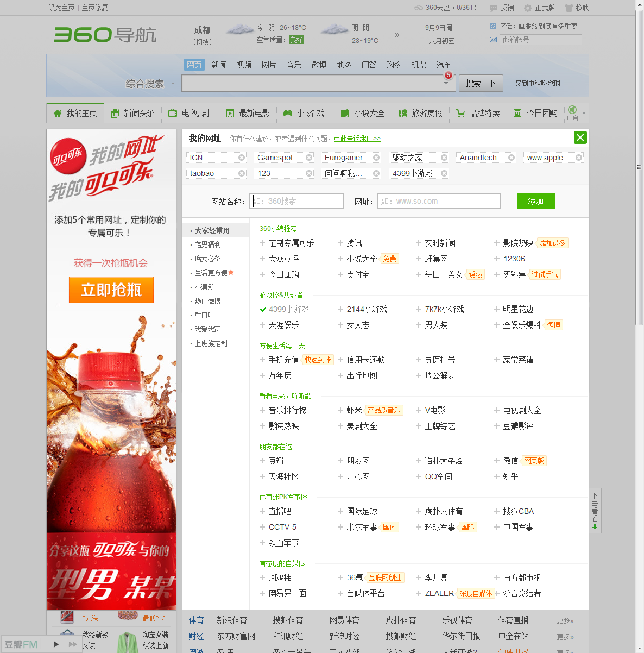
Task: Select 宅男福利 category
Action: pyautogui.click(x=208, y=244)
